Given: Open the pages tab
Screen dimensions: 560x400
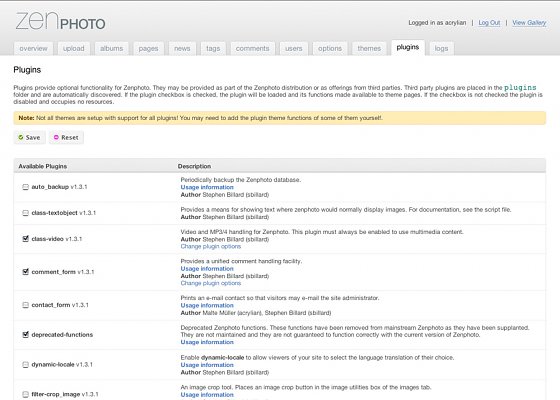Looking at the screenshot, I should pyautogui.click(x=148, y=49).
